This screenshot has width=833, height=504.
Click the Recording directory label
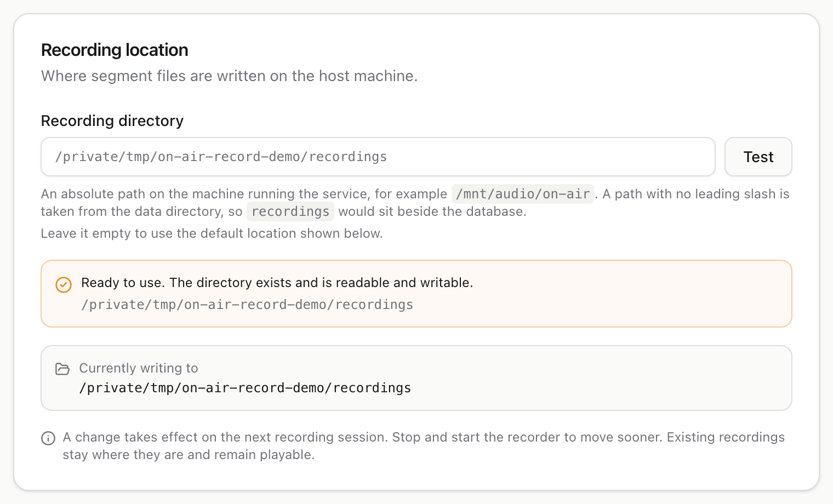112,121
